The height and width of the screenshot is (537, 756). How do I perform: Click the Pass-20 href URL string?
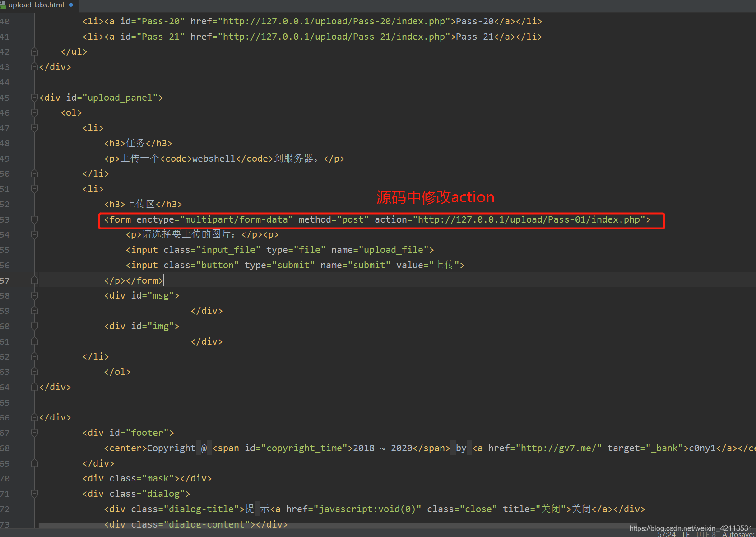pyautogui.click(x=334, y=21)
